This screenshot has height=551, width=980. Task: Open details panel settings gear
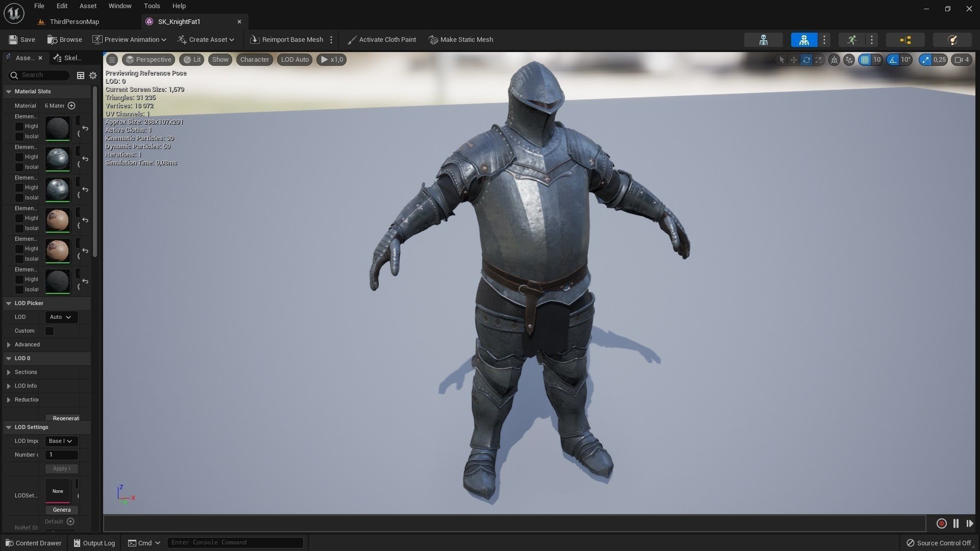pos(93,75)
